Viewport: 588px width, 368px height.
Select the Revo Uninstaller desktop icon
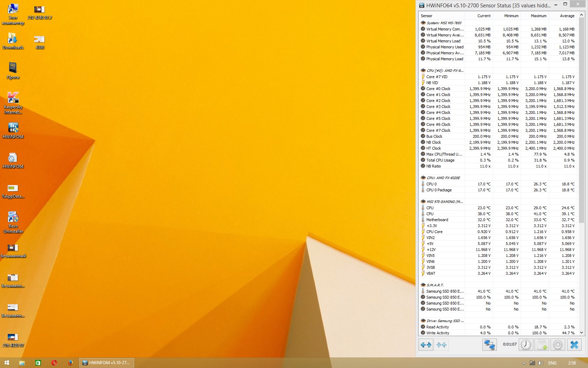click(x=13, y=222)
